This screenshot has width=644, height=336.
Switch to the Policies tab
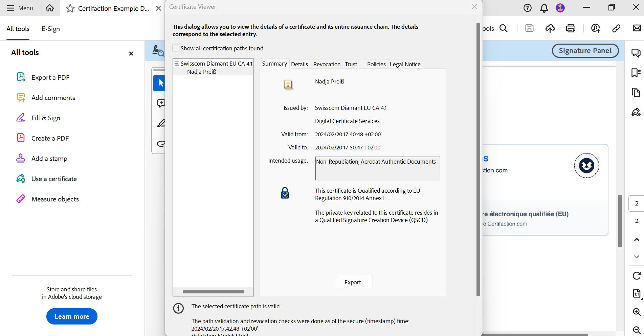pos(376,64)
